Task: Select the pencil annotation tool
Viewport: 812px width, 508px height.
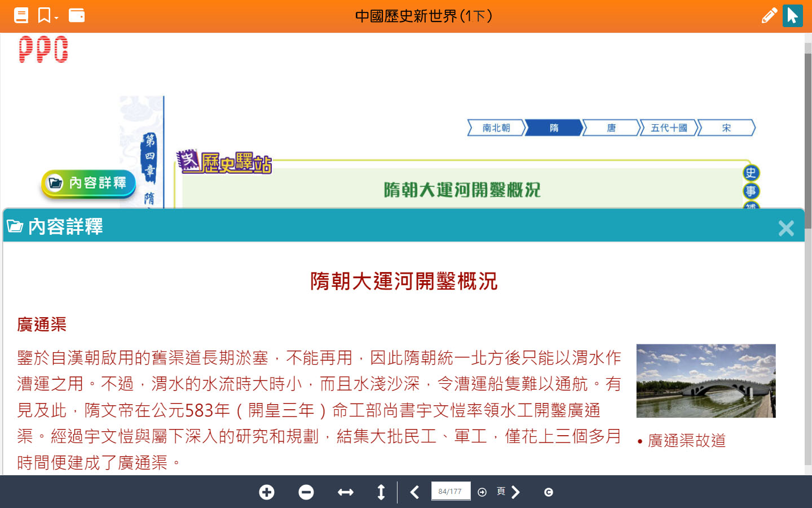Action: click(x=769, y=15)
